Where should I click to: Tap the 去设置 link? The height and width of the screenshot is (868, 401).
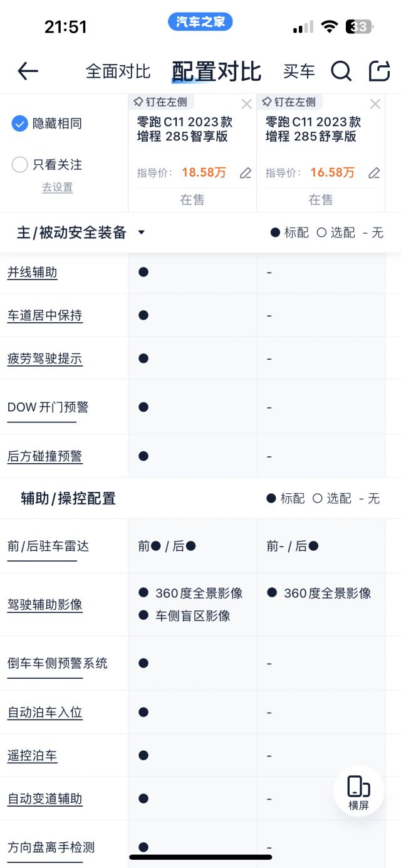coord(57,187)
